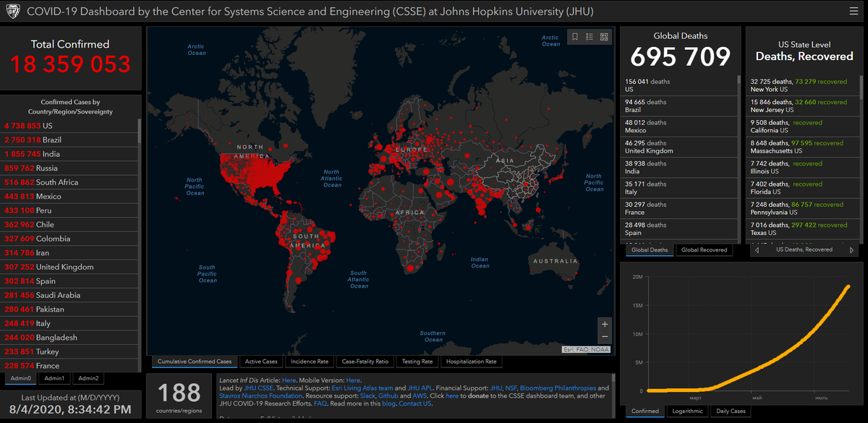This screenshot has height=423, width=868.
Task: Select Chile in confirmed cases list
Action: point(69,224)
